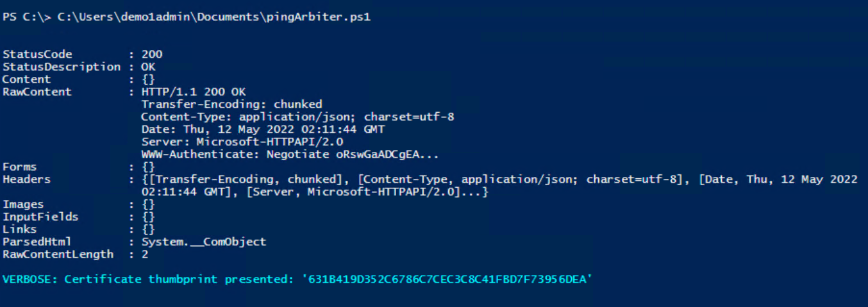Click the StatusDescription OK value
This screenshot has width=868, height=307.
(148, 67)
